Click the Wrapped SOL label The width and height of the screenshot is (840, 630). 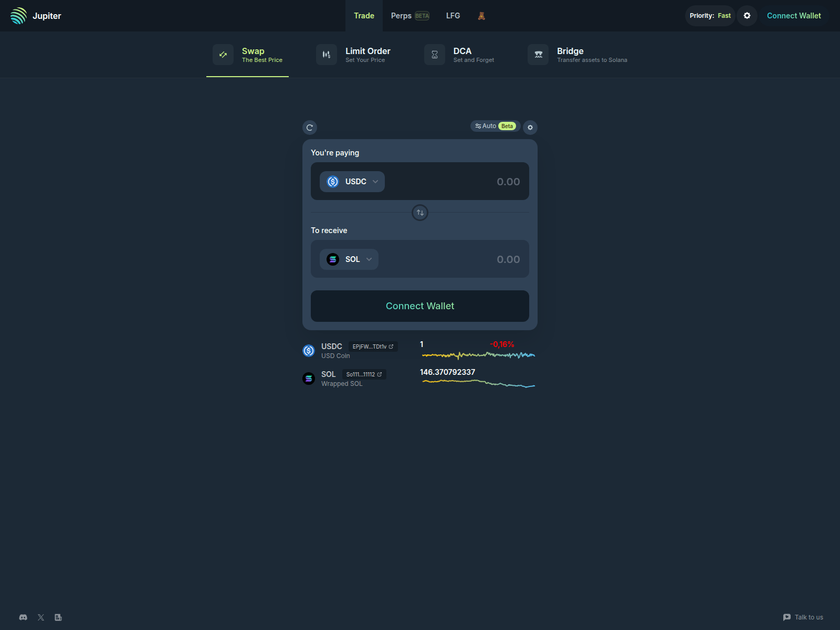[342, 384]
